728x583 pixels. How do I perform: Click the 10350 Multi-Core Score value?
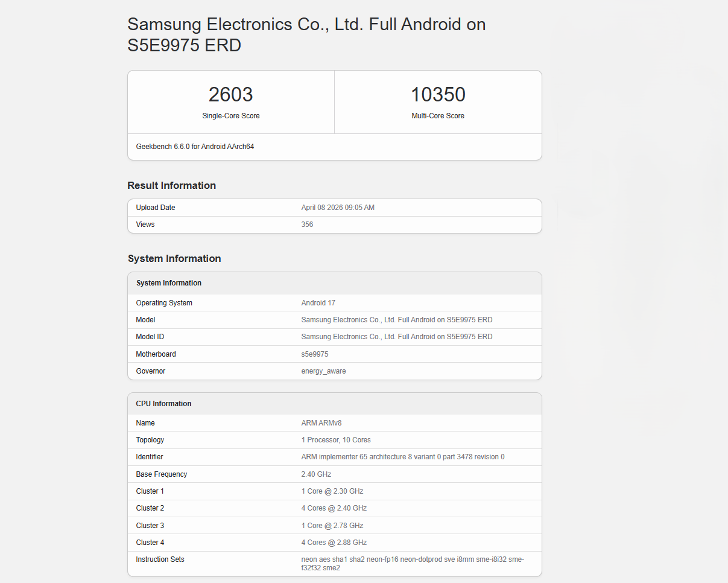(438, 95)
